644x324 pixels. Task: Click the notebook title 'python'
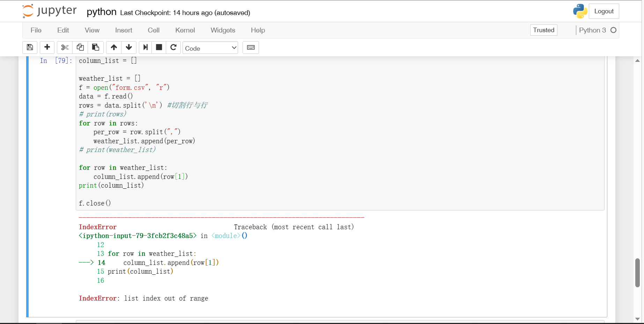tap(102, 12)
